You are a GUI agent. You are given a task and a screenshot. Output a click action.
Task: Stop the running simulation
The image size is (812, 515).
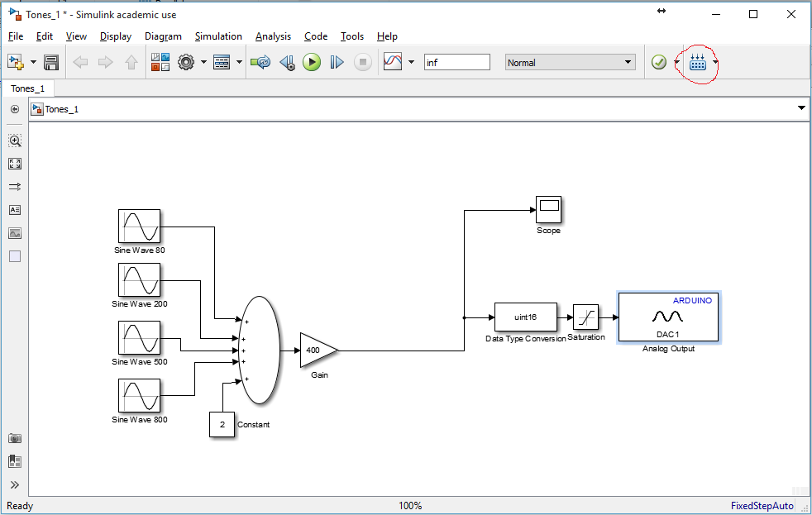click(362, 61)
